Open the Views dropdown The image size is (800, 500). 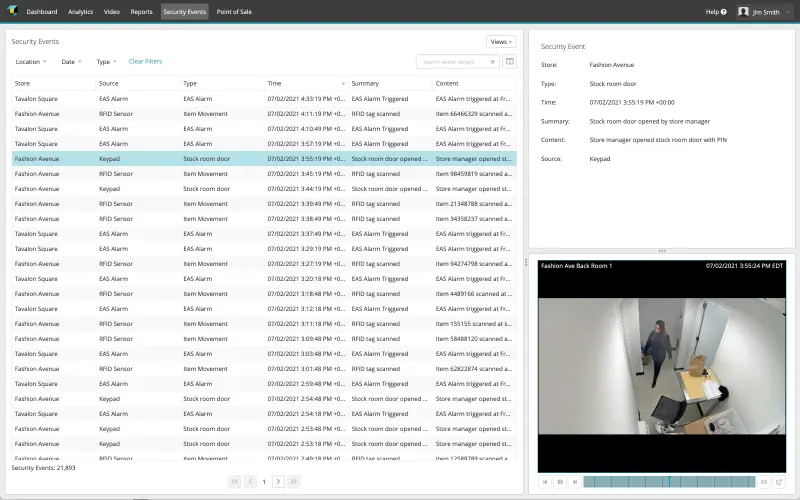pyautogui.click(x=501, y=42)
